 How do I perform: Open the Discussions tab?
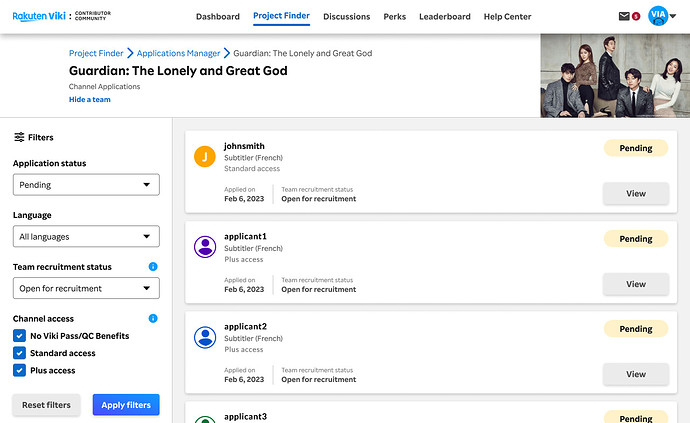click(347, 17)
